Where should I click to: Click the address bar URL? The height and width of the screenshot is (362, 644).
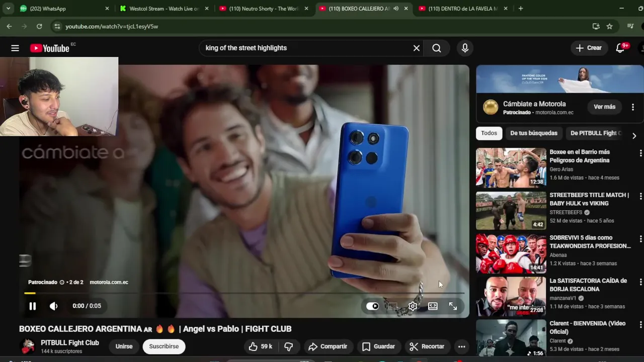(x=112, y=26)
